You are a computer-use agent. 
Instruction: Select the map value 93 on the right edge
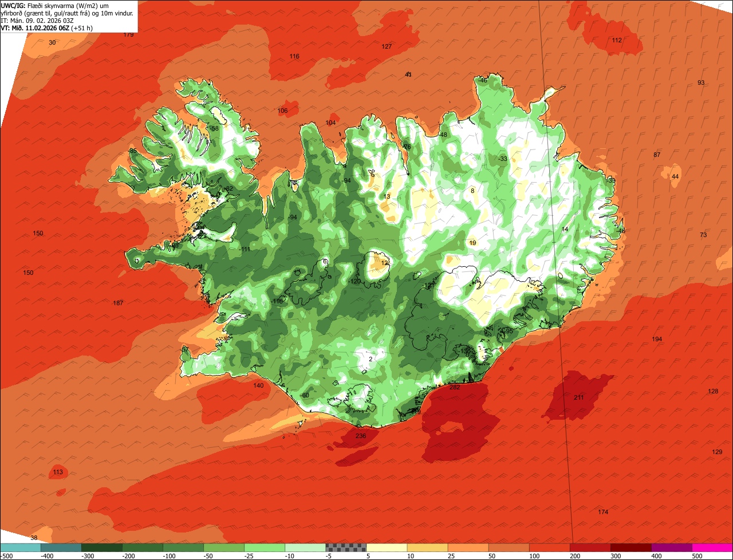(701, 82)
